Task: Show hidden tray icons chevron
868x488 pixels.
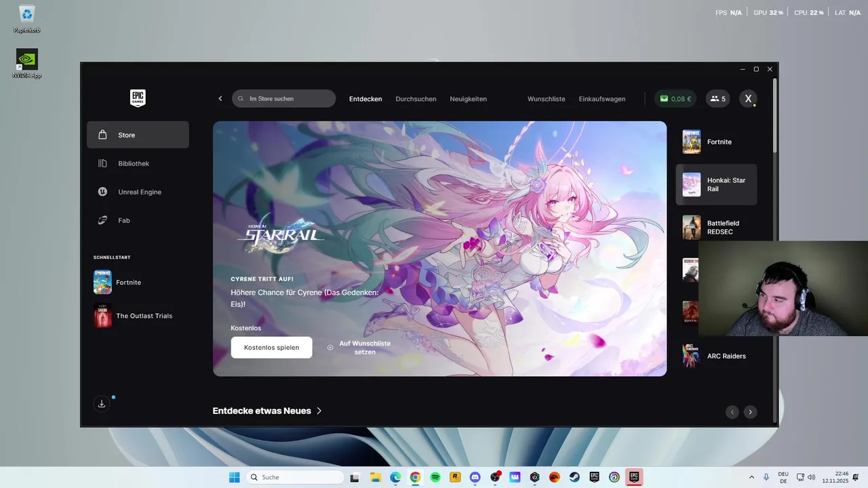Action: point(751,477)
